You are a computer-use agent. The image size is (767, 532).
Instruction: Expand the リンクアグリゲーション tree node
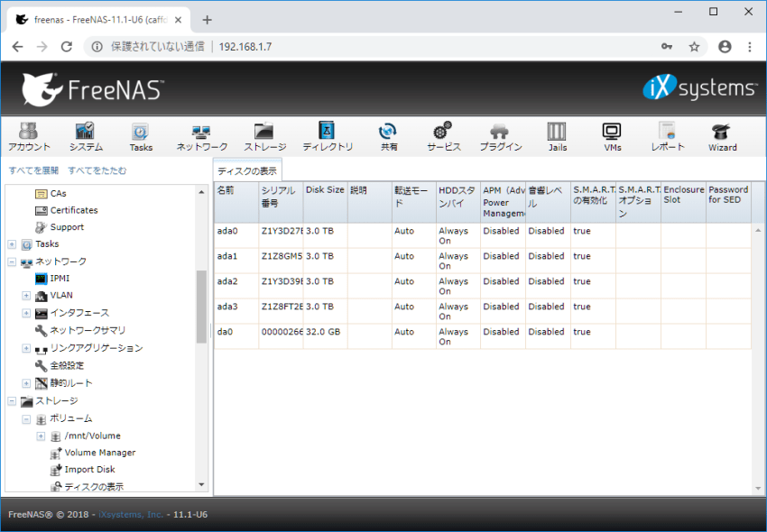coord(26,348)
